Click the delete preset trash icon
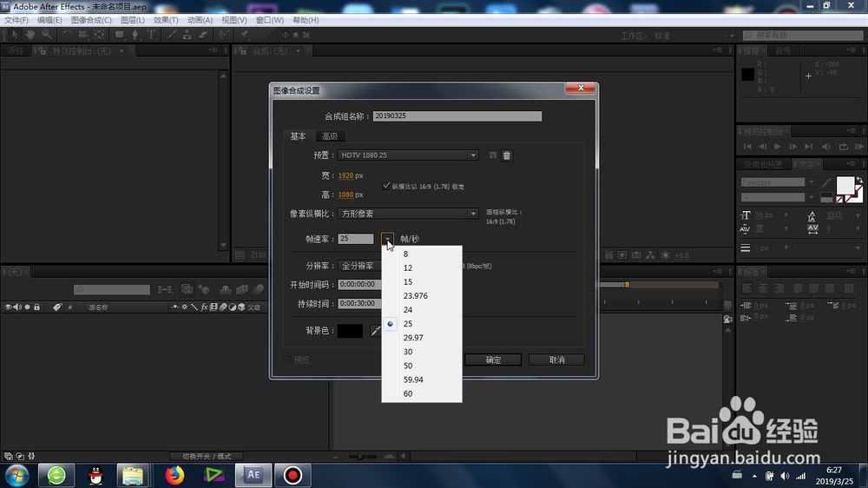The width and height of the screenshot is (868, 488). (507, 155)
